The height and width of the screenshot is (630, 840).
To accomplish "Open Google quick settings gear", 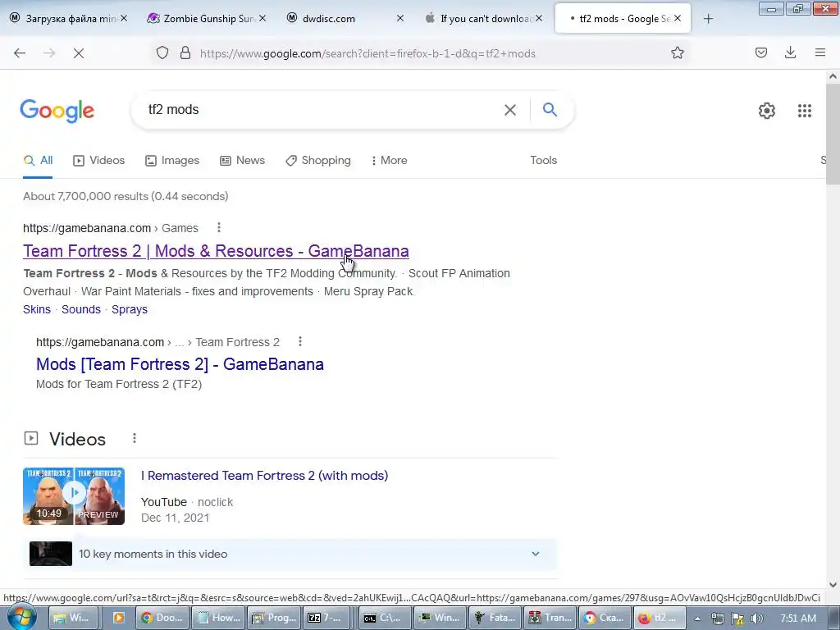I will pos(767,111).
